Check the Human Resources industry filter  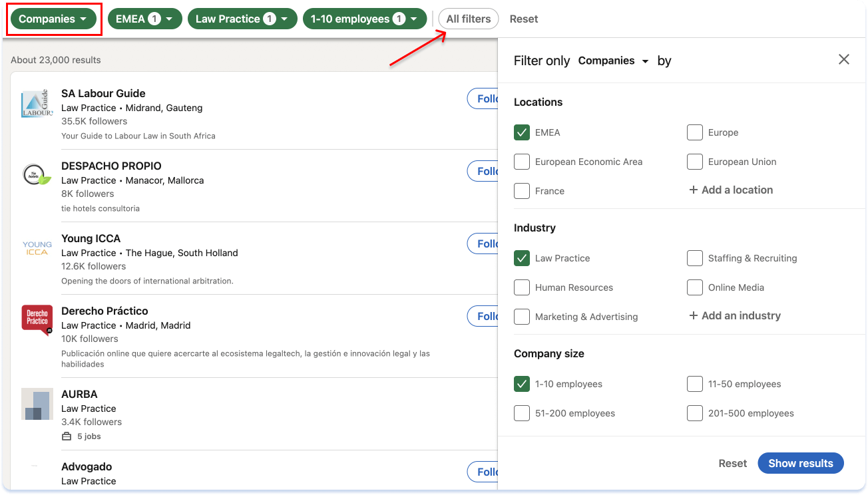(522, 287)
